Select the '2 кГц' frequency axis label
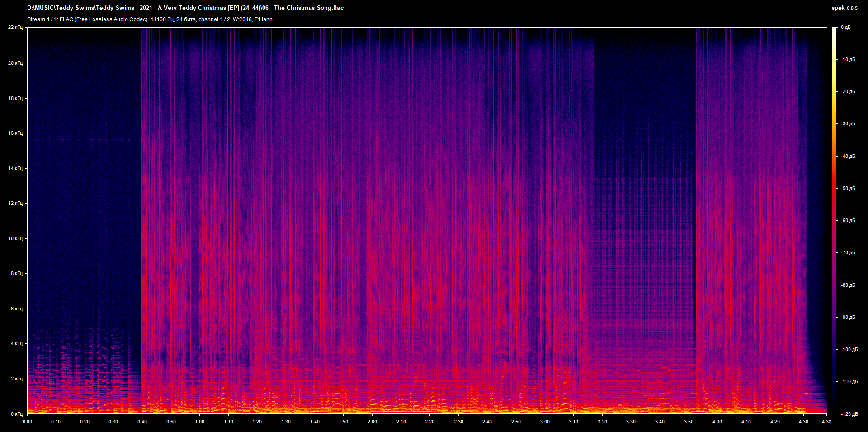 (x=17, y=379)
